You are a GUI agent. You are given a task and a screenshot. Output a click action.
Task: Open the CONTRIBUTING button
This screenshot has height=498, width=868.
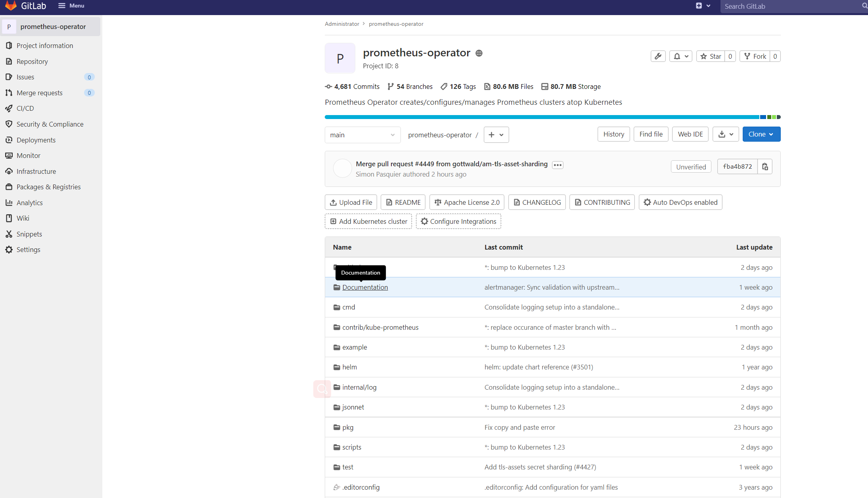click(x=602, y=202)
